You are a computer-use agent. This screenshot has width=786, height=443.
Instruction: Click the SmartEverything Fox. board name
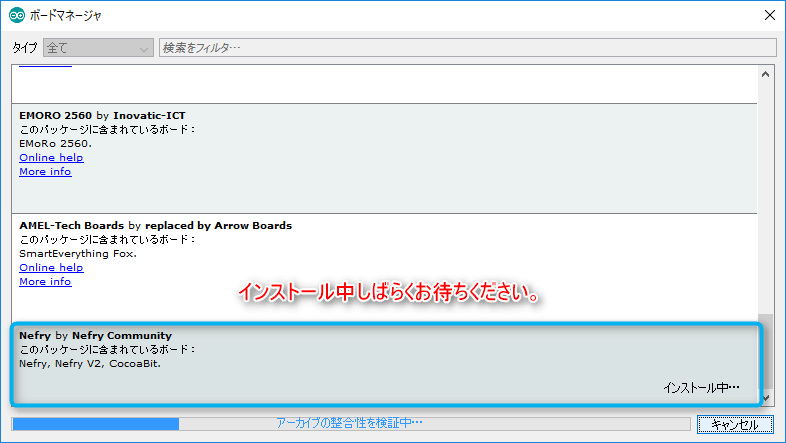tap(78, 254)
